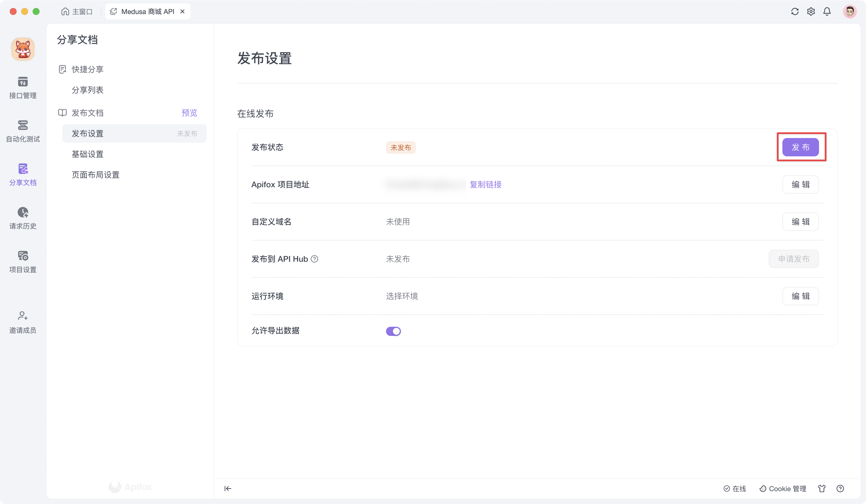The width and height of the screenshot is (866, 504).
Task: Click the user avatar in top right
Action: click(849, 11)
